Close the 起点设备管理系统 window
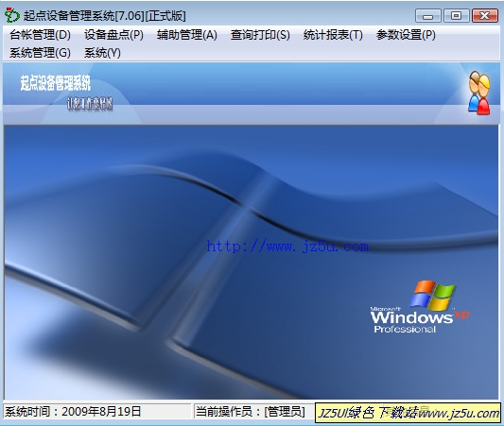 pos(485,16)
